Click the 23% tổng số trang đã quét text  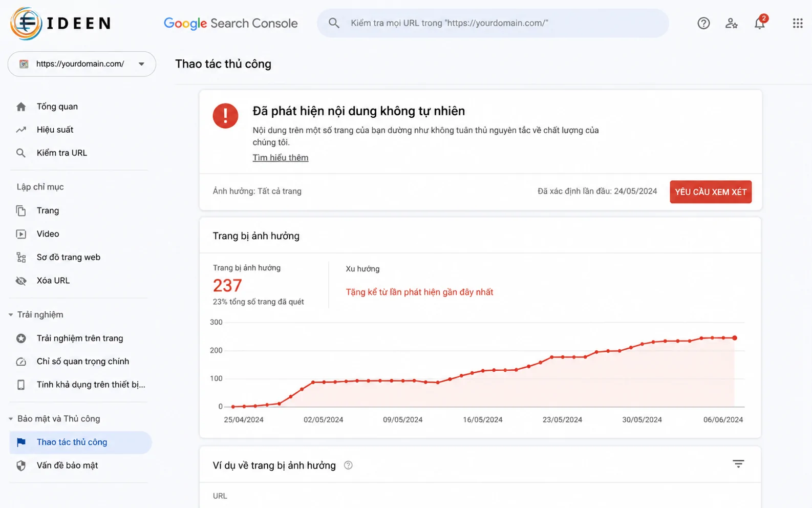(x=258, y=302)
